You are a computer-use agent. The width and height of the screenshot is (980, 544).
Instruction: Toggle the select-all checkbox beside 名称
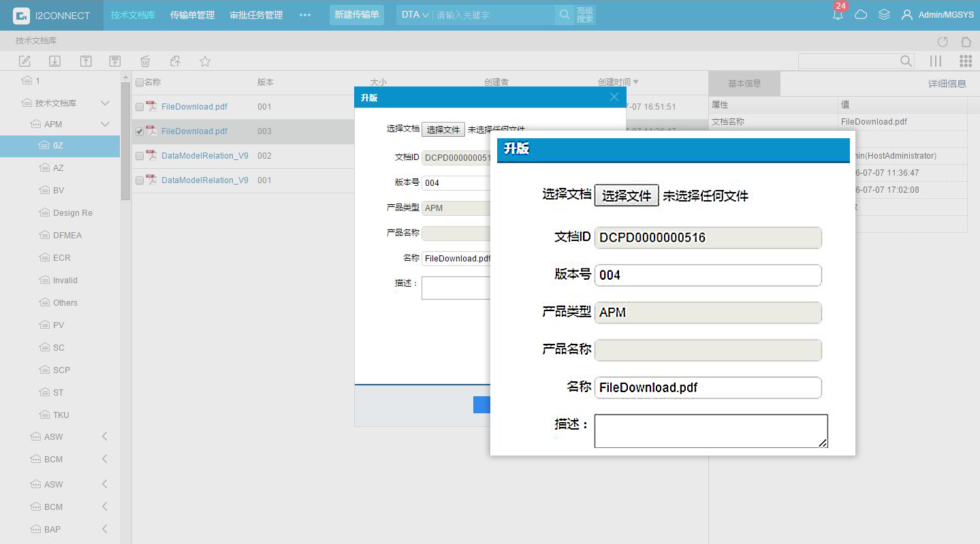[x=140, y=82]
